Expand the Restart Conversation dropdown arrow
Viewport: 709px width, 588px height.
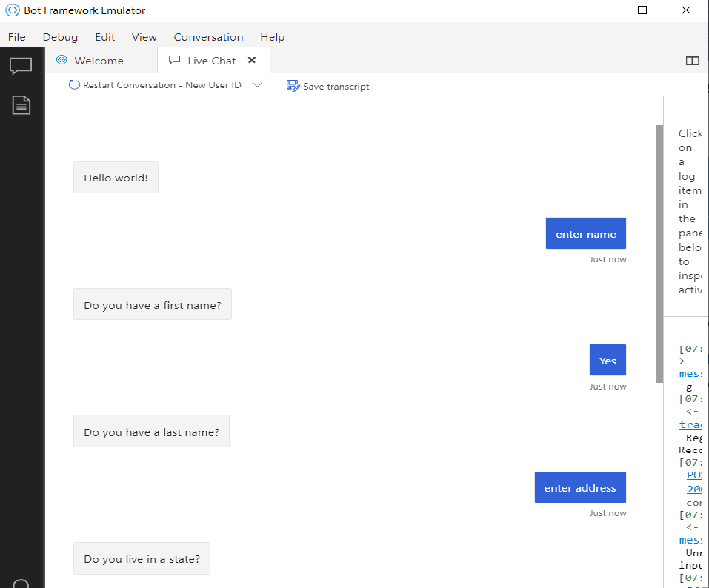click(x=257, y=85)
